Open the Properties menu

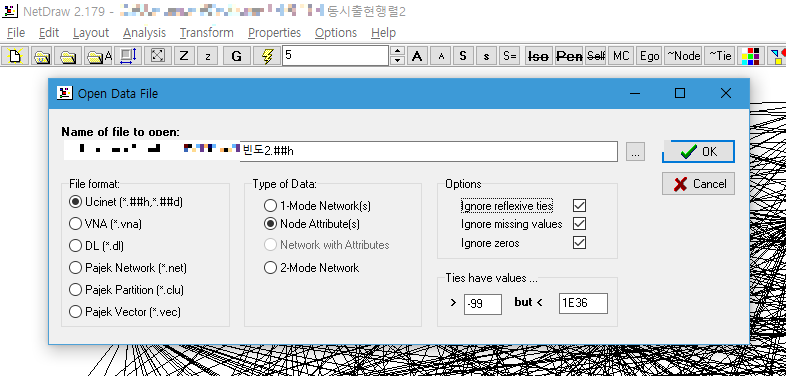click(274, 33)
